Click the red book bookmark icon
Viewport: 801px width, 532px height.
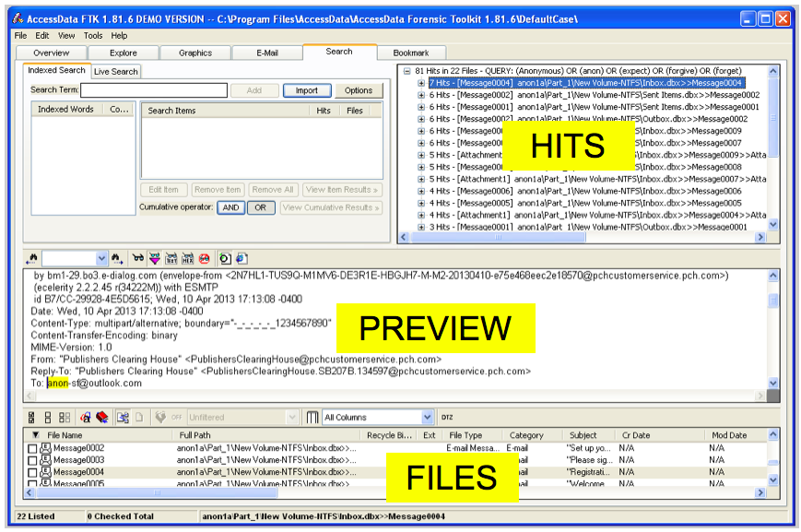click(x=102, y=418)
